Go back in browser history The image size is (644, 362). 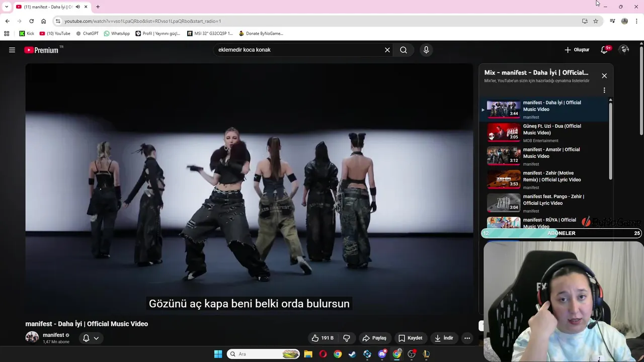click(7, 21)
